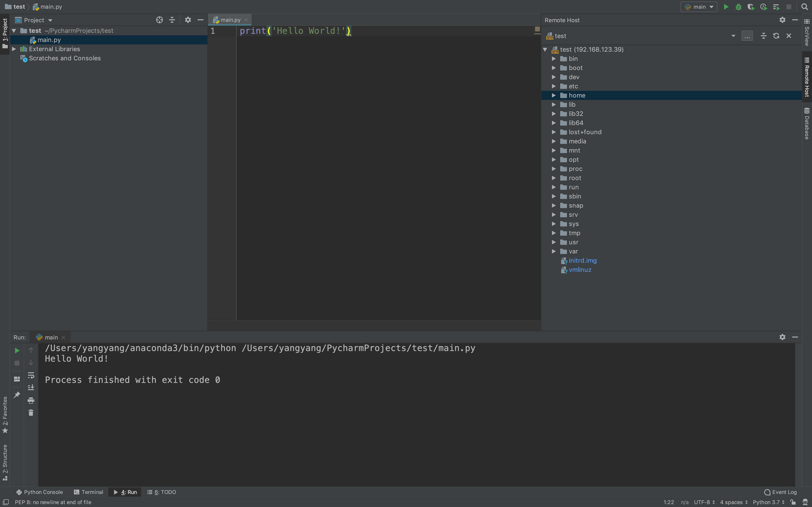Run the main configuration from the toolbar
This screenshot has height=507, width=812.
[x=725, y=6]
